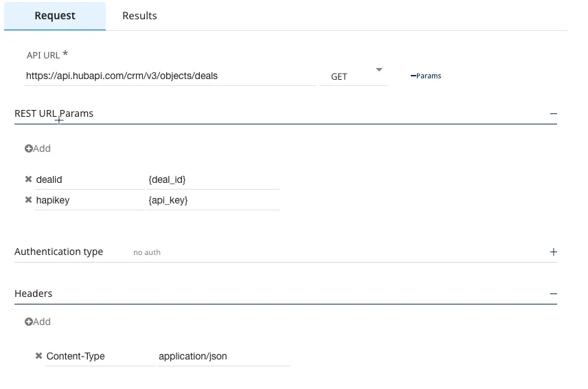Collapse the Headers section
Image resolution: width=588 pixels, height=389 pixels.
tap(553, 293)
